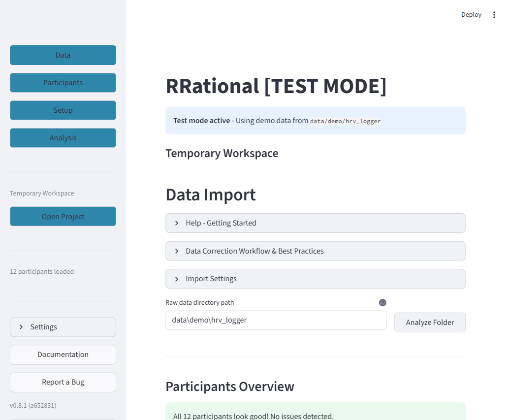The image size is (510, 420).
Task: Click the Analyze Folder button
Action: coord(430,323)
